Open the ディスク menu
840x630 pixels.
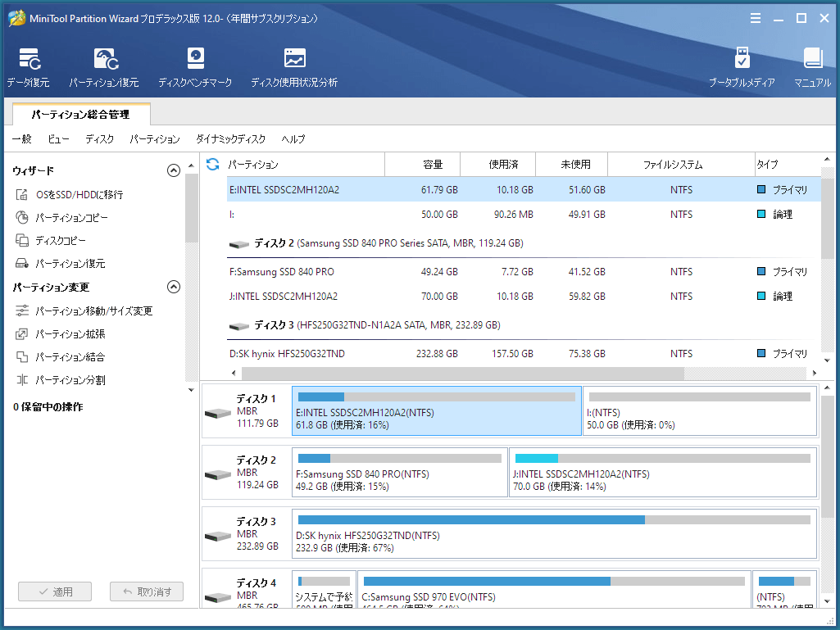click(x=100, y=138)
